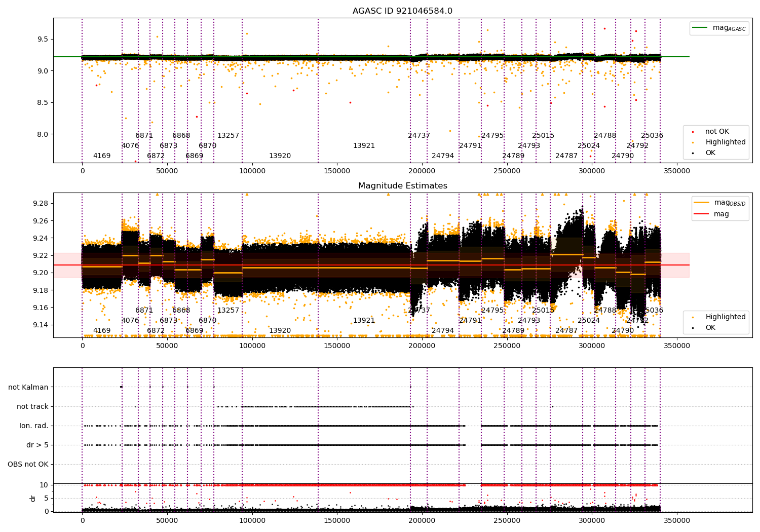760x532 pixels.
Task: Click 'not OK' legend entry in top plot
Action: pos(716,132)
